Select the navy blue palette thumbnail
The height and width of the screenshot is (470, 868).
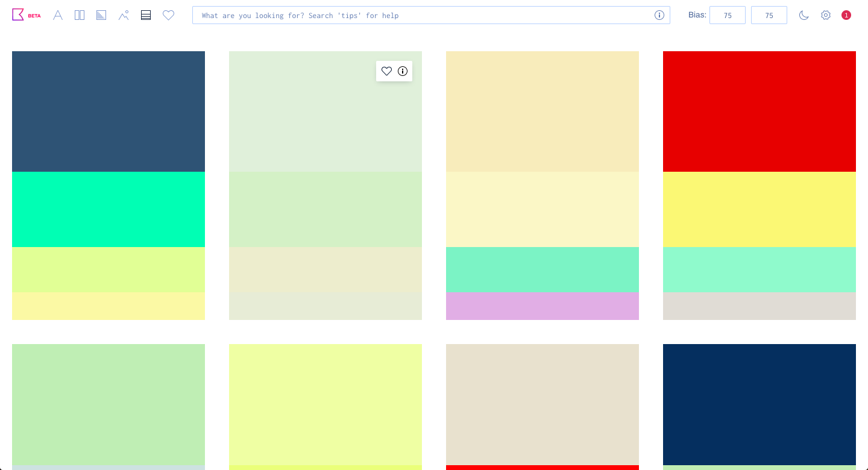[x=759, y=404]
